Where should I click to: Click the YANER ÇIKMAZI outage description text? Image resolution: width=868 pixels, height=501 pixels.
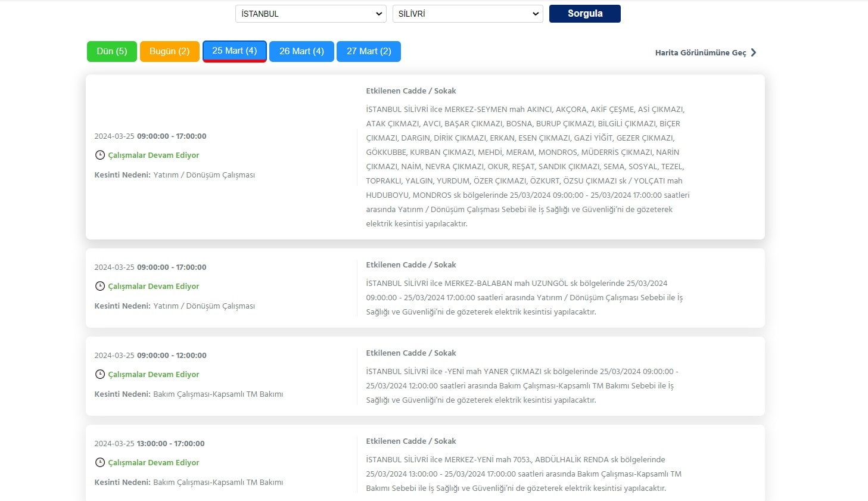click(521, 385)
